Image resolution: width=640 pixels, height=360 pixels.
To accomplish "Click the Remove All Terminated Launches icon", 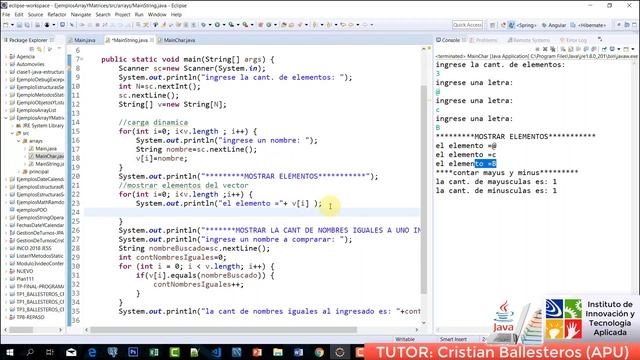I will tap(553, 49).
